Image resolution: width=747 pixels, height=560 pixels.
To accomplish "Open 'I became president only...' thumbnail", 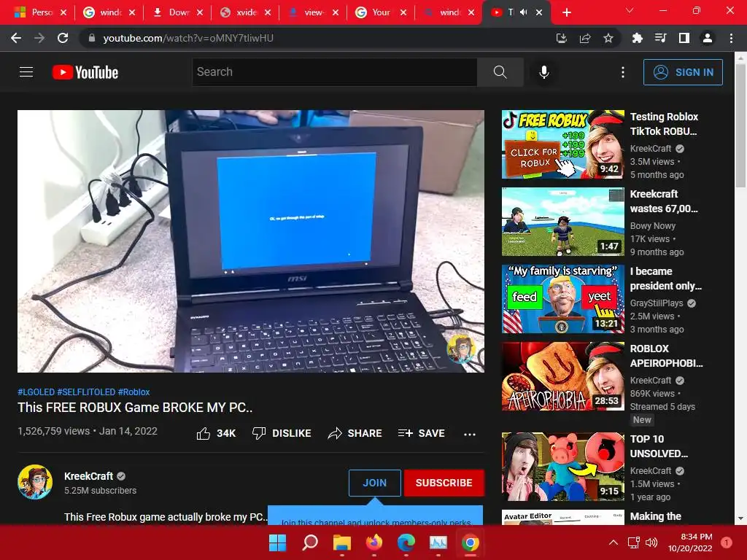I will pos(562,299).
